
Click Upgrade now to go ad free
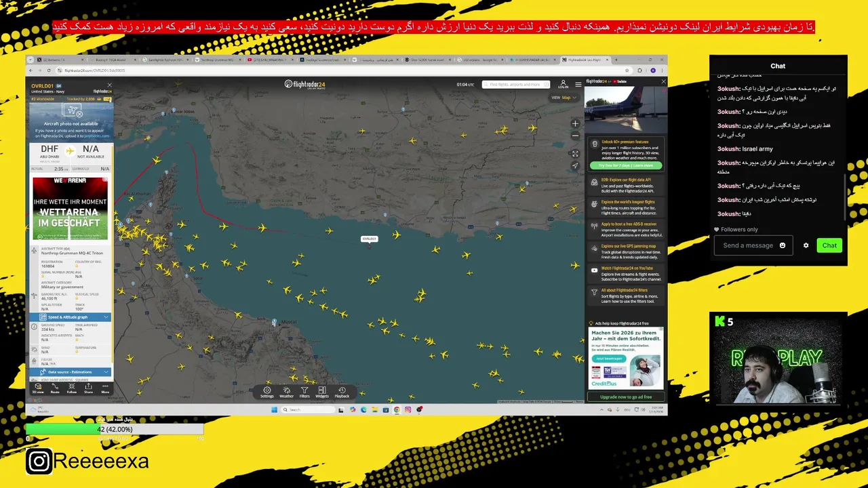626,396
